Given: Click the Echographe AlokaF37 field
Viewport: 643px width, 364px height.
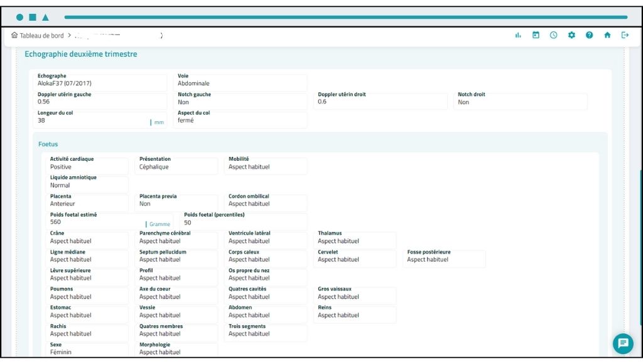Looking at the screenshot, I should (x=100, y=83).
